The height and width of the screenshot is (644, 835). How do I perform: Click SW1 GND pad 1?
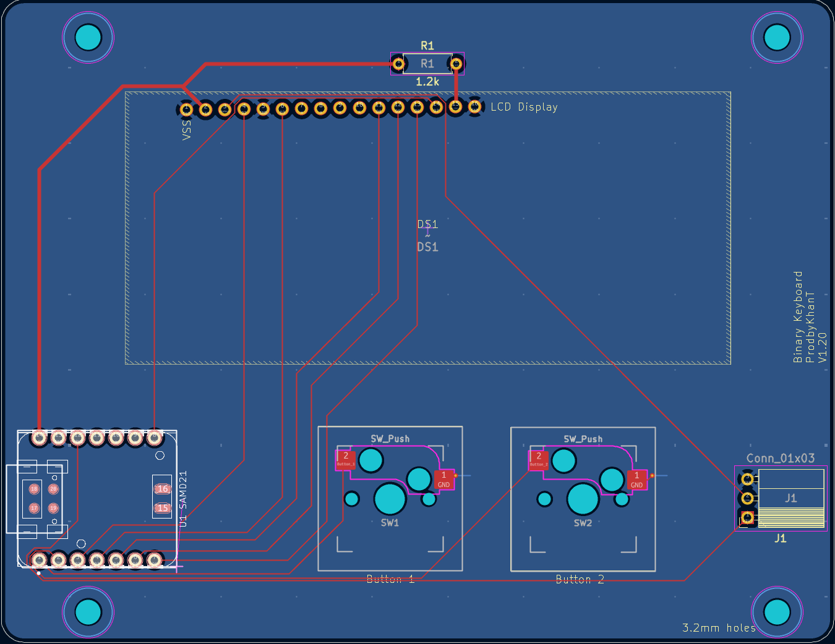[444, 480]
